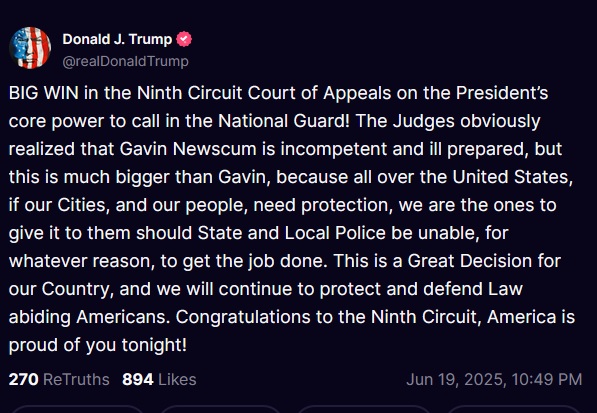Click the second action button under Likes count
The image size is (597, 413).
point(221,409)
